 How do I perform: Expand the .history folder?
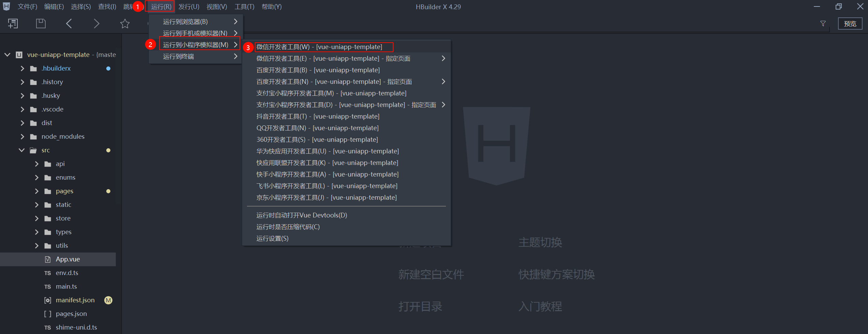coord(22,82)
